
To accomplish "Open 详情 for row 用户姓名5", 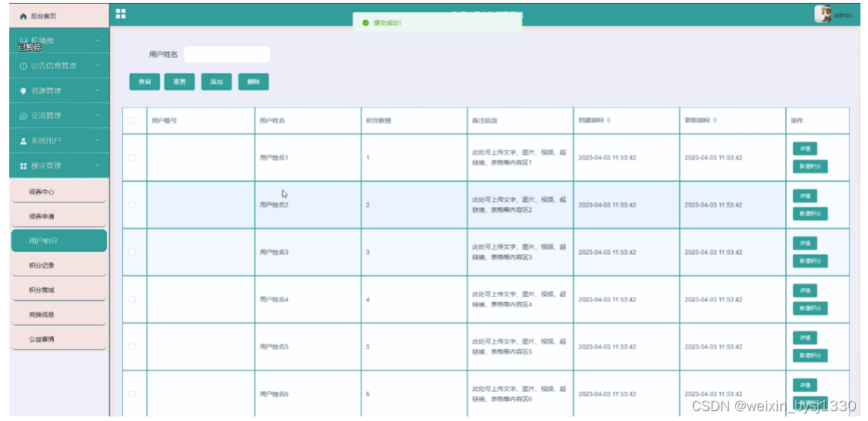I will (805, 338).
